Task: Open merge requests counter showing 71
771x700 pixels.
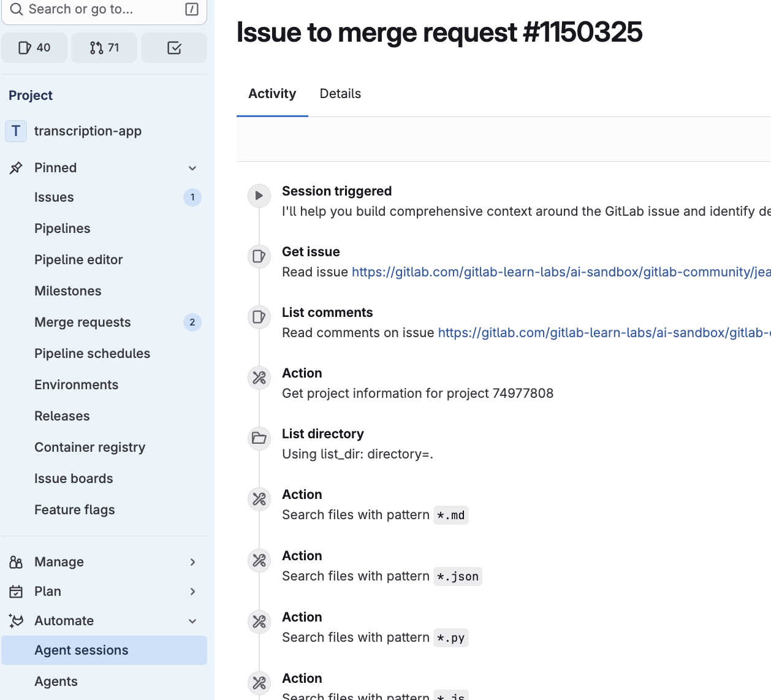Action: coord(104,48)
